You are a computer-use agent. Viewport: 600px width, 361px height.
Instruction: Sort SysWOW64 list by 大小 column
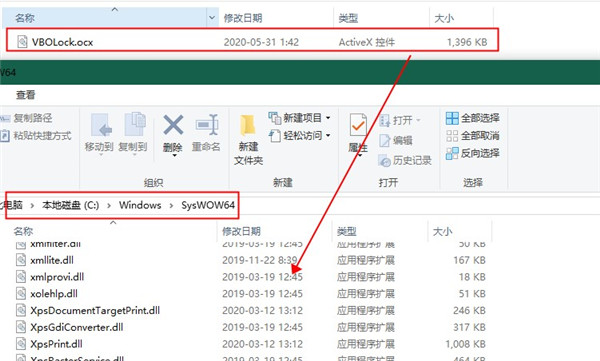coord(442,231)
